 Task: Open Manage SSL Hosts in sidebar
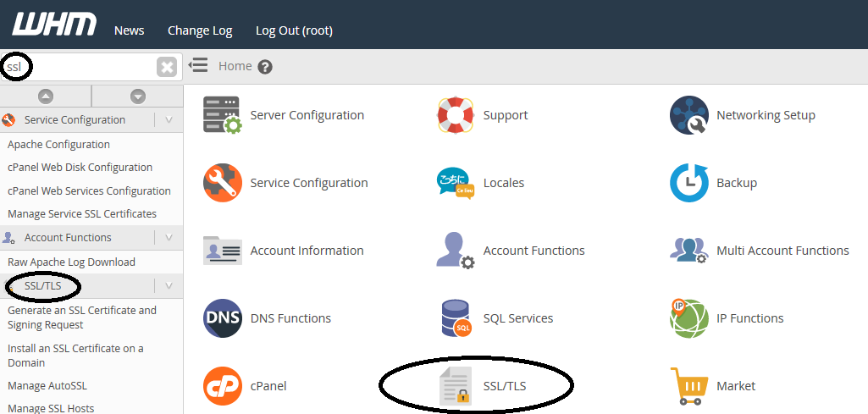(x=51, y=408)
